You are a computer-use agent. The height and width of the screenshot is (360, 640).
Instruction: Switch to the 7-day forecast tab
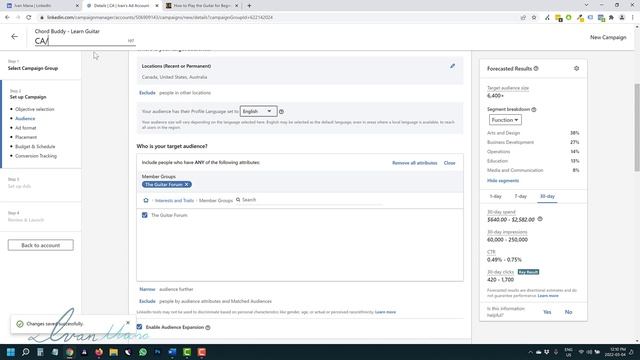click(520, 196)
